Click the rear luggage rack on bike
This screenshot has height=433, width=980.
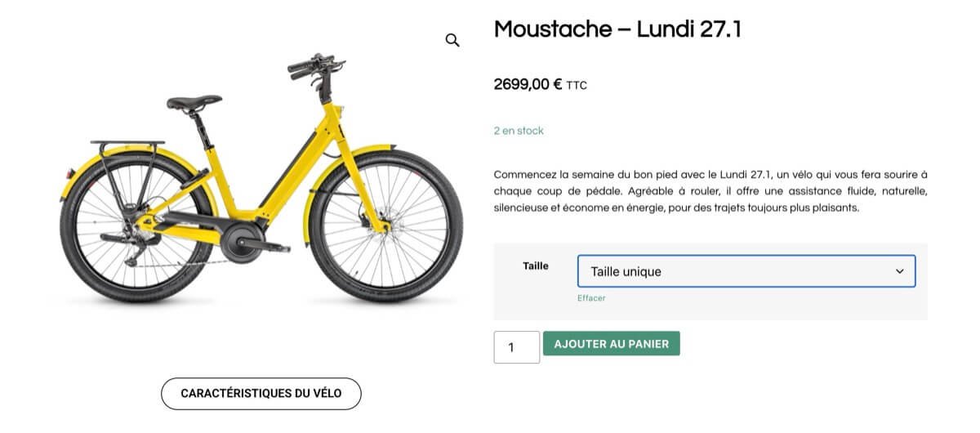pyautogui.click(x=127, y=145)
